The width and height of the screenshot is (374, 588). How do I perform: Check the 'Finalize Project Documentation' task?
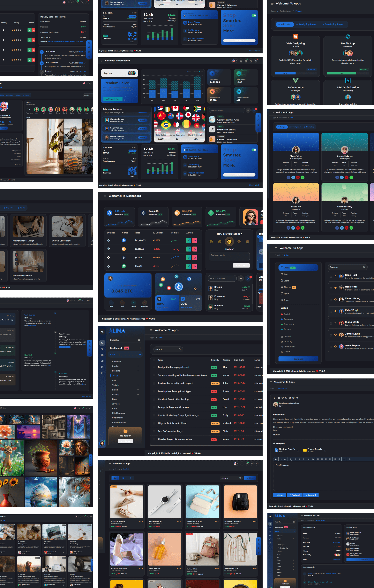[x=154, y=439]
